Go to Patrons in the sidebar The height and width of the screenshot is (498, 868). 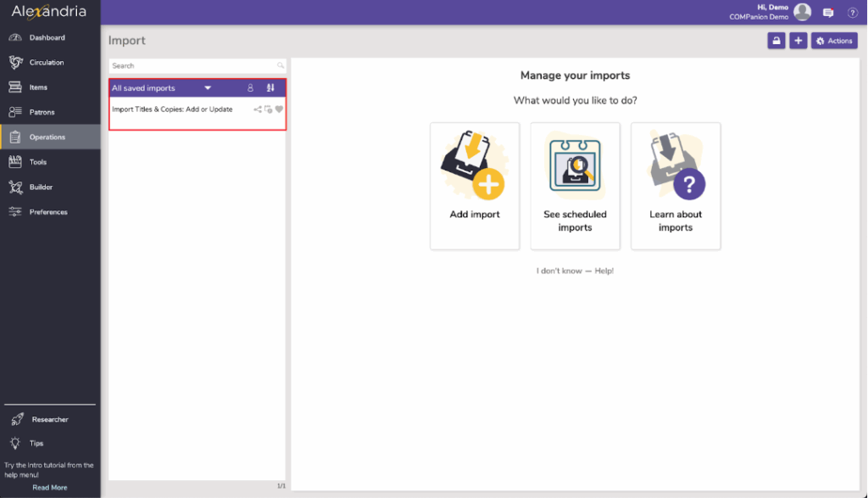[x=42, y=112]
